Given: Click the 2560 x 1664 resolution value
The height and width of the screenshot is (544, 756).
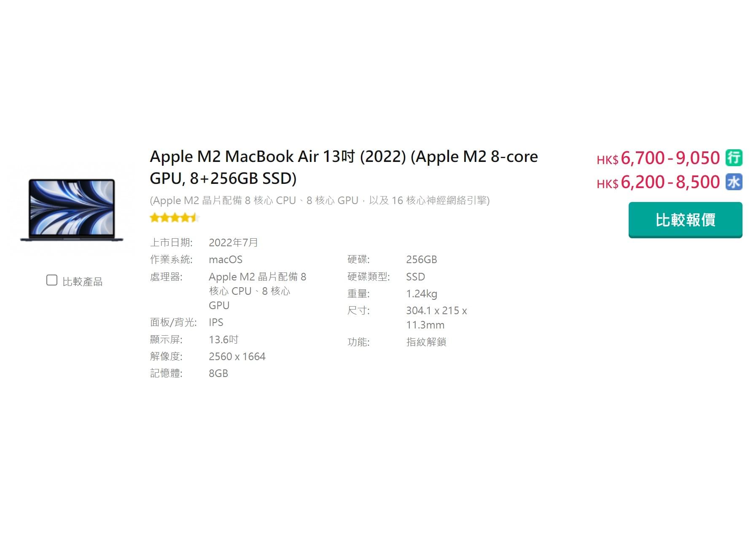Looking at the screenshot, I should click(x=237, y=357).
